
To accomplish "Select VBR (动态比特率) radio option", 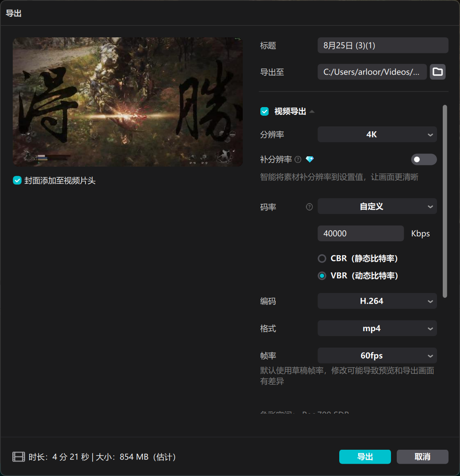I will (x=322, y=276).
